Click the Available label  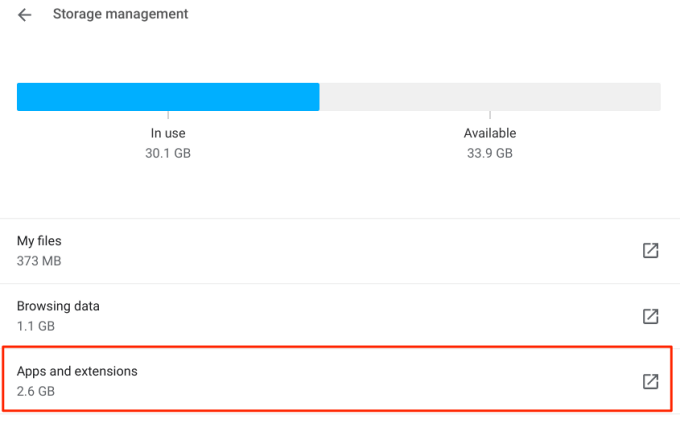[490, 133]
